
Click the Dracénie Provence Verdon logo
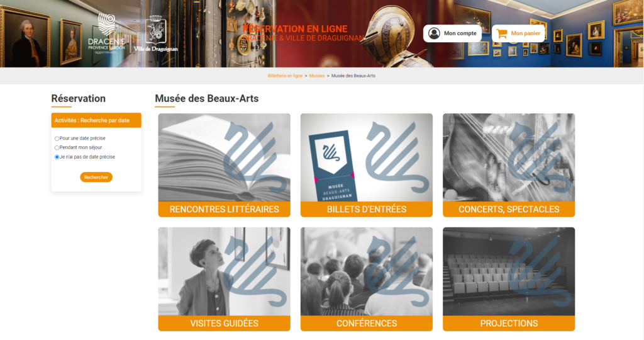point(106,33)
